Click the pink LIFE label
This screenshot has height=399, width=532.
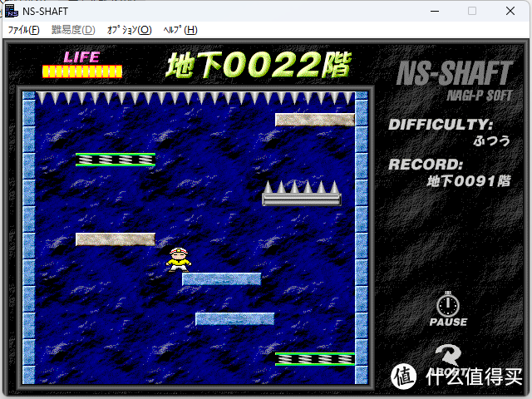81,57
